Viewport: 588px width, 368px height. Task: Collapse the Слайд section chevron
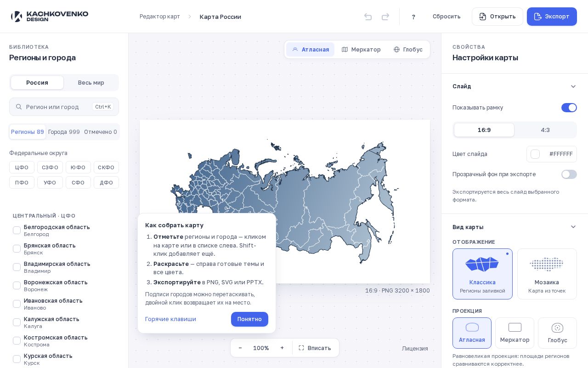pos(573,86)
